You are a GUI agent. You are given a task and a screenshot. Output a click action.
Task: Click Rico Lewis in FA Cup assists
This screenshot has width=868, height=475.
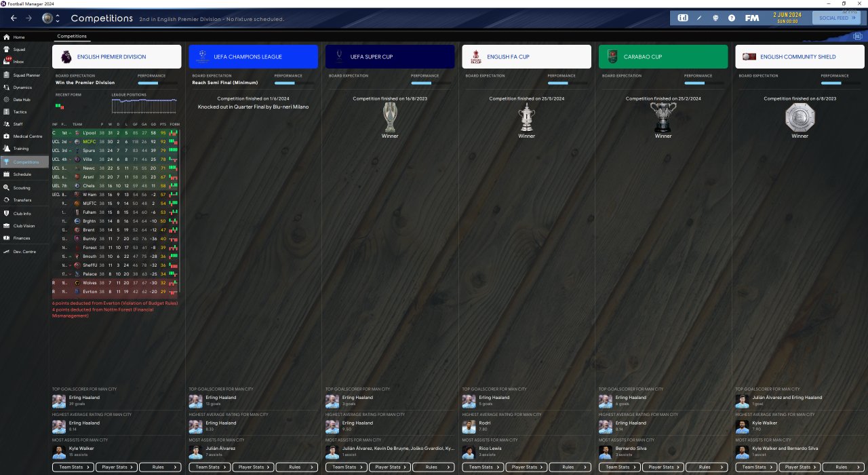(x=490, y=449)
